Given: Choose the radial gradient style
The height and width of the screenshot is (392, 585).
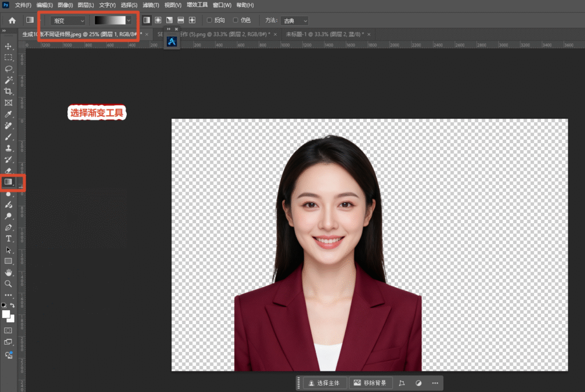Looking at the screenshot, I should coord(158,20).
